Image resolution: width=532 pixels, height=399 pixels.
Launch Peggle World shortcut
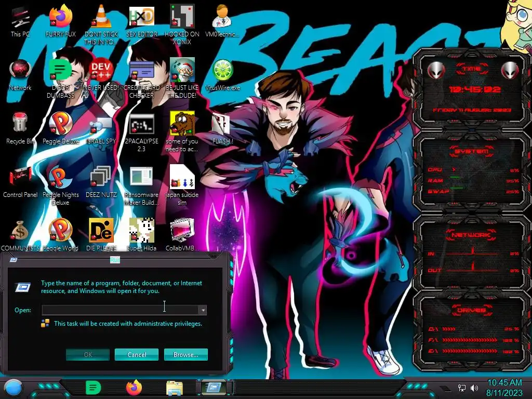click(x=60, y=235)
